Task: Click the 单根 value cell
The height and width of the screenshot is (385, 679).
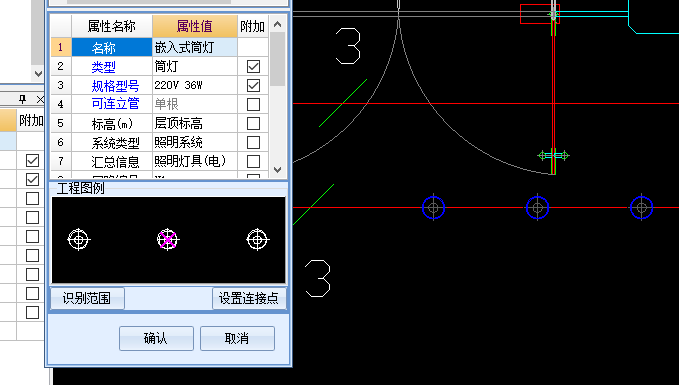Action: (195, 104)
